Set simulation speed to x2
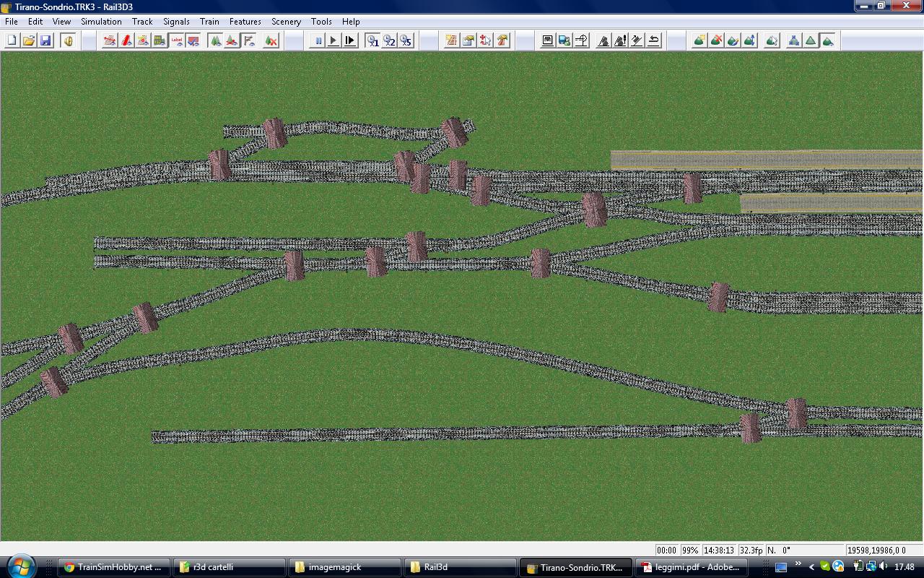 click(x=389, y=40)
